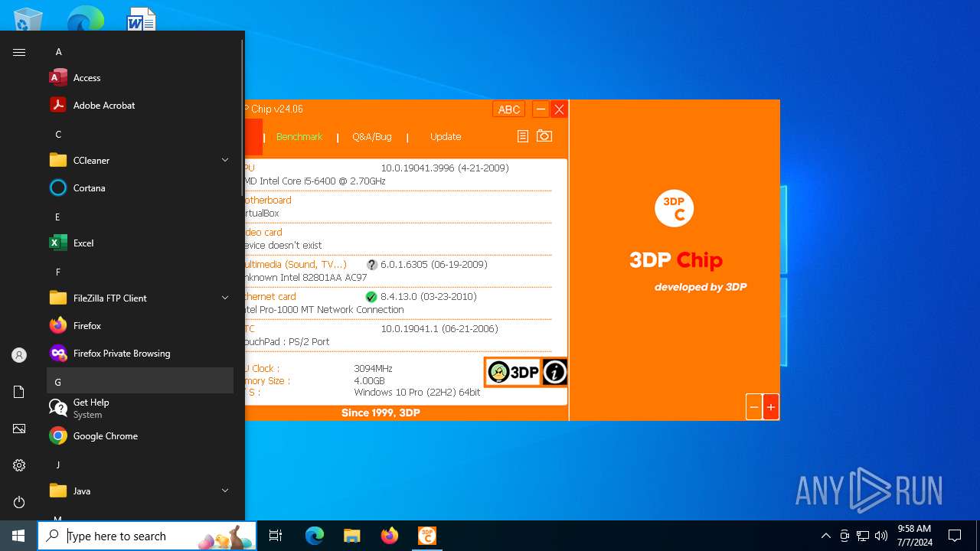Image resolution: width=980 pixels, height=551 pixels.
Task: Click the text report list icon
Action: tap(523, 136)
